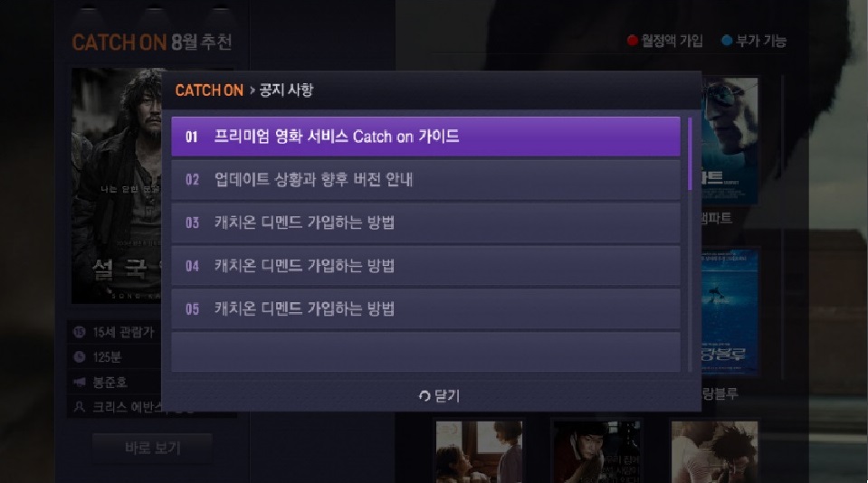Select notice 02 업데이트 상황과 향후 버전 안내
Screen dimensions: 868x483
coord(425,179)
